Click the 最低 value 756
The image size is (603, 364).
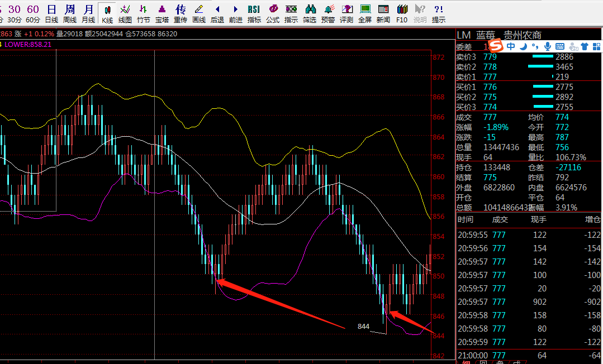click(x=562, y=147)
